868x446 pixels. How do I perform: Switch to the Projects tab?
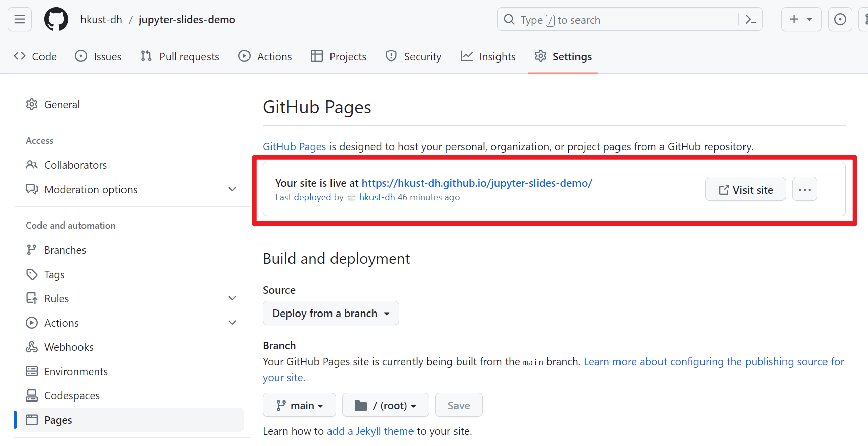339,56
